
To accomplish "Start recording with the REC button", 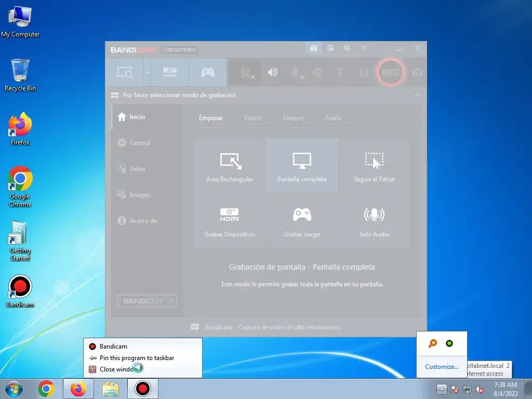I will [x=390, y=72].
